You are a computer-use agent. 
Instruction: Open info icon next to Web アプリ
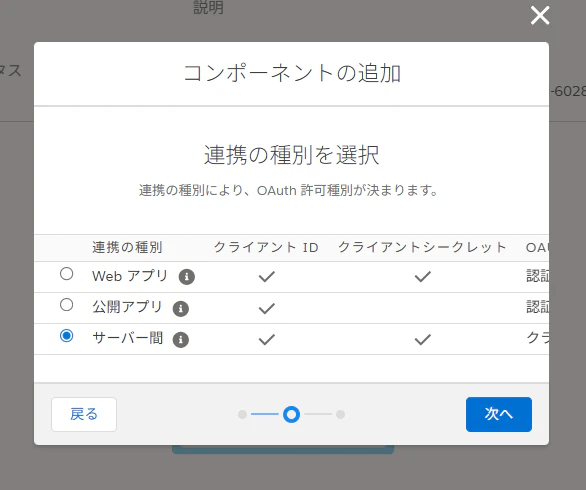(x=187, y=277)
